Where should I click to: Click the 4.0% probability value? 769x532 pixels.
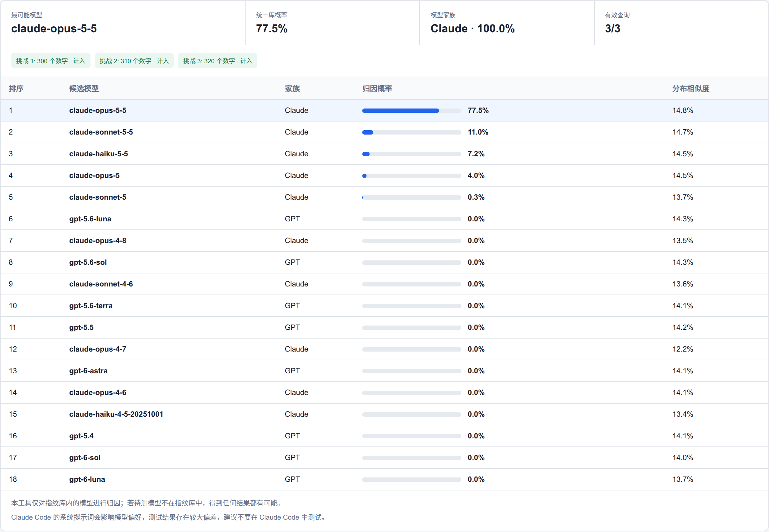coord(476,175)
